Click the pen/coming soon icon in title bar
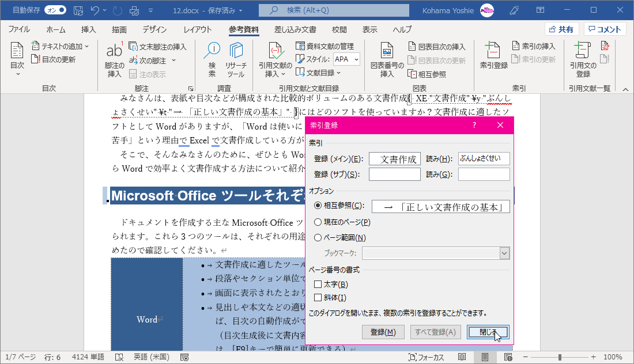The height and width of the screenshot is (364, 634). [x=514, y=10]
